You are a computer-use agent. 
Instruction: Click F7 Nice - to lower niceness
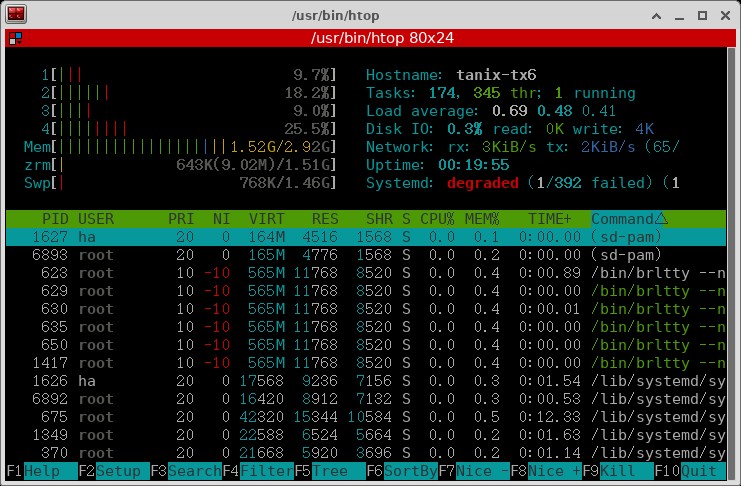click(474, 471)
